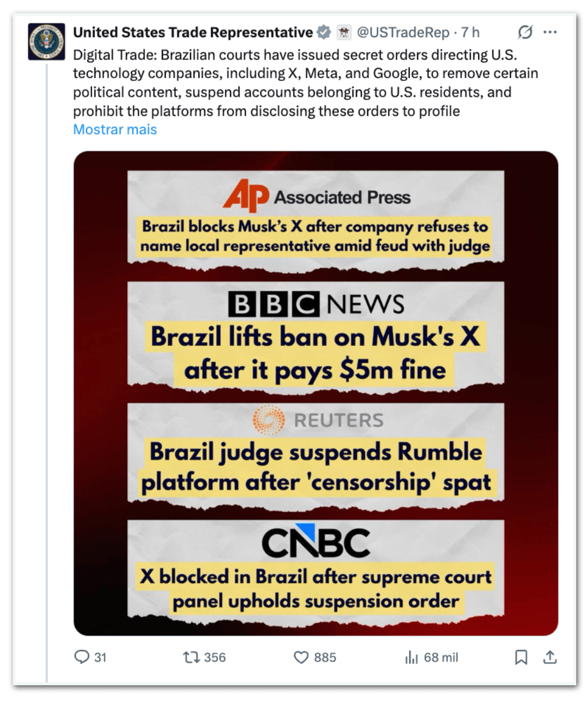Bookmark this tweet
The width and height of the screenshot is (588, 701).
pos(521,657)
